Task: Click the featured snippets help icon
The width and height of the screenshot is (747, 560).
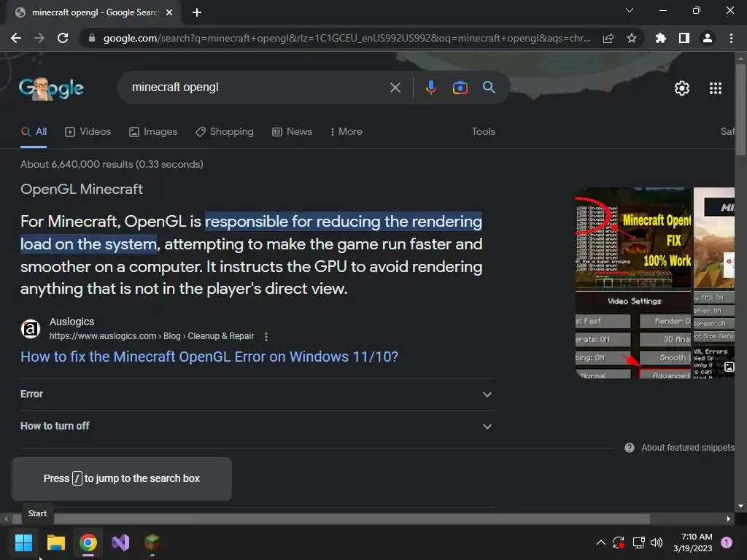Action: point(630,448)
